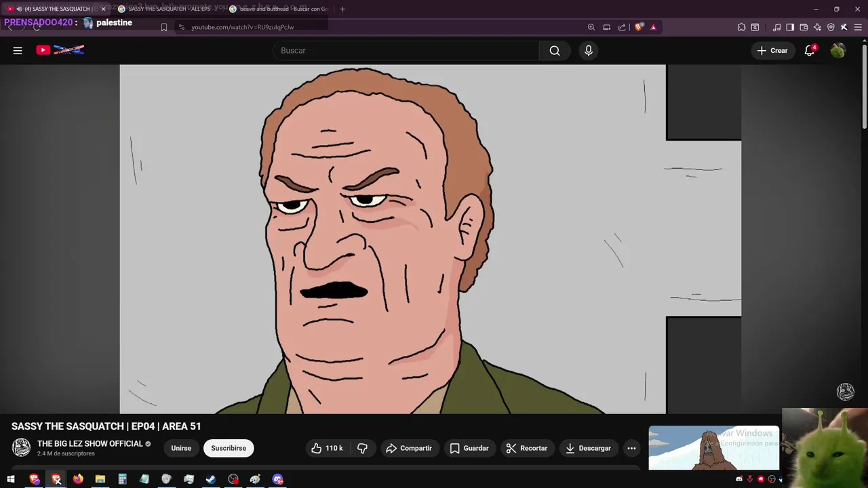868x488 pixels.
Task: Go to YouTube home via logo
Action: (x=60, y=50)
